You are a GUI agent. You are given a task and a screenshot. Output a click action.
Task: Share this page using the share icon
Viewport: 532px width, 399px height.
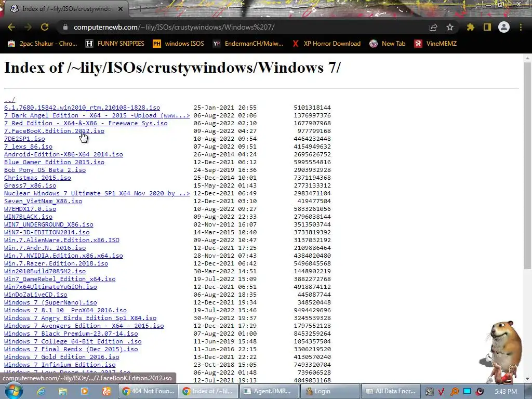tap(433, 27)
